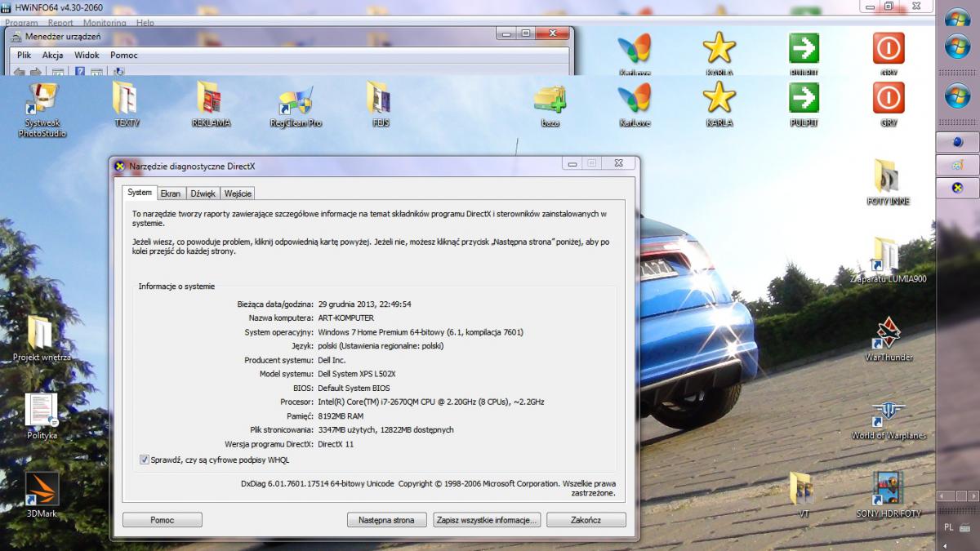980x551 pixels.
Task: Click the Default System BIOS value
Action: 354,388
